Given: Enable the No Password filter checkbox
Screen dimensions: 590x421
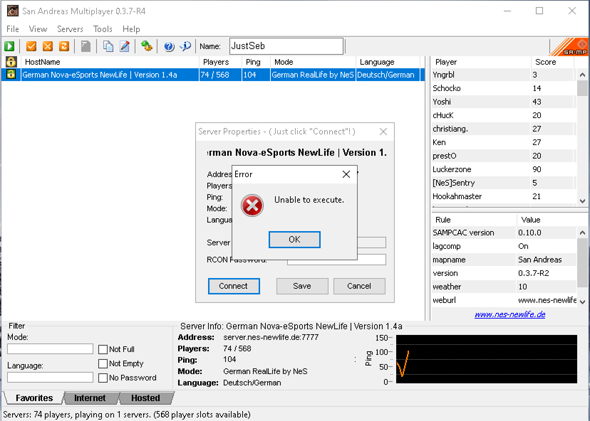Looking at the screenshot, I should (x=103, y=378).
